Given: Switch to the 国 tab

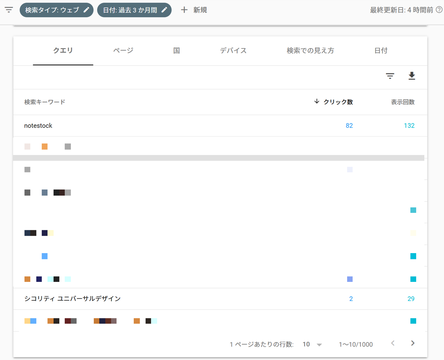Looking at the screenshot, I should coord(176,50).
